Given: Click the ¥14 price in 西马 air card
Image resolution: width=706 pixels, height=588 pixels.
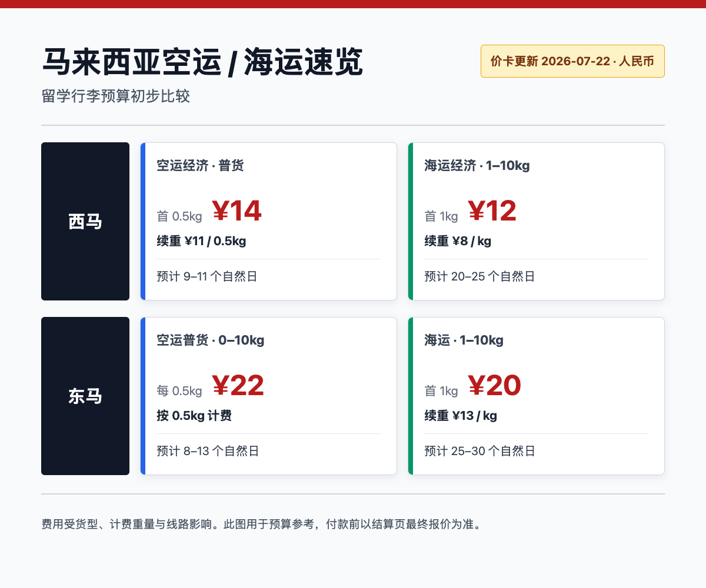Looking at the screenshot, I should (x=237, y=211).
